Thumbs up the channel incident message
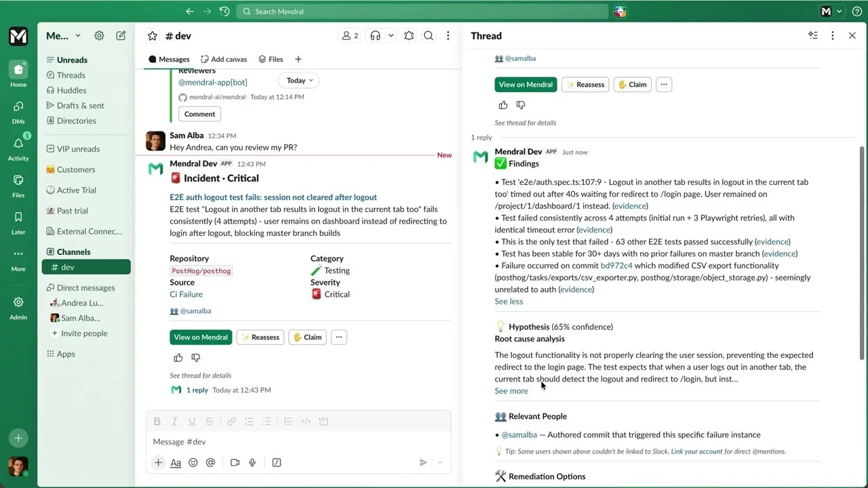Screen dimensions: 868x488 point(178,358)
